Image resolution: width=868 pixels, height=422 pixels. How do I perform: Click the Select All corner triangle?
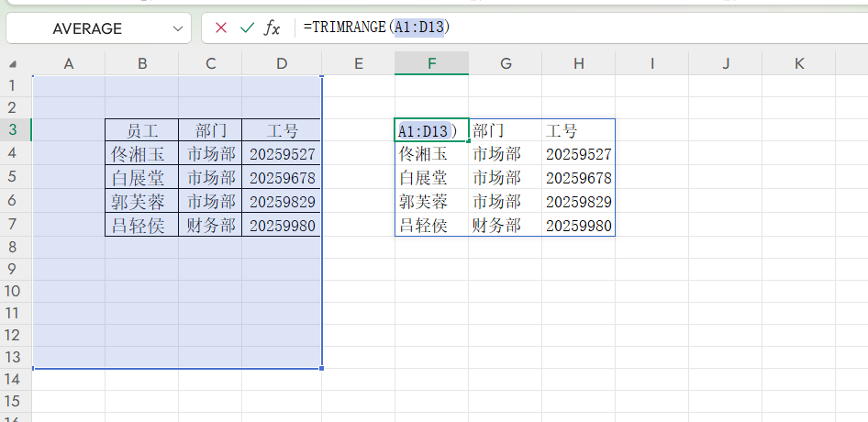point(14,64)
